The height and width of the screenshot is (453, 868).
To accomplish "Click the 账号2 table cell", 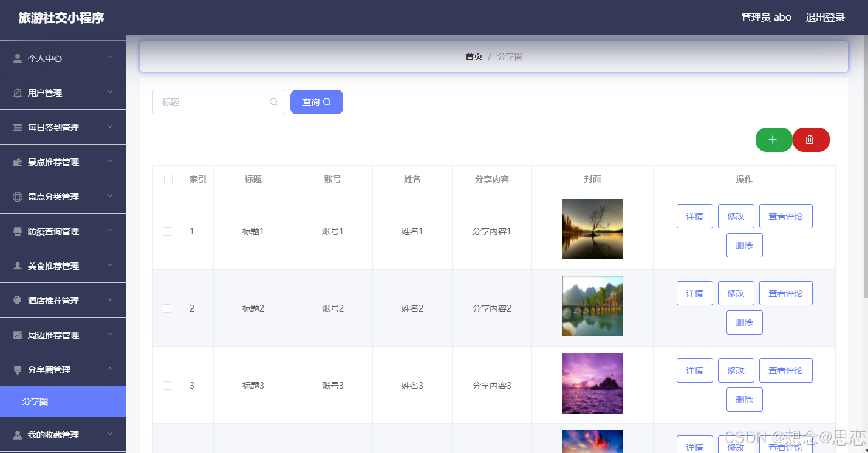I will [x=333, y=308].
